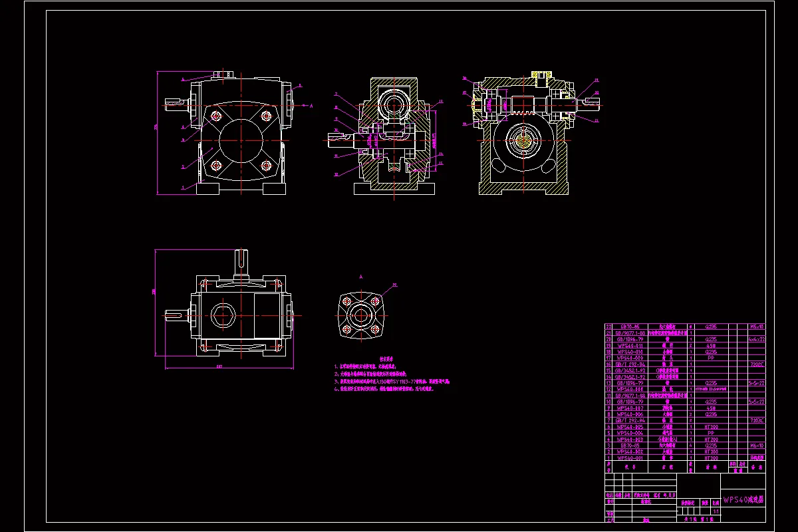
Task: Select part code WPS40-005 in parts list
Action: pos(630,427)
